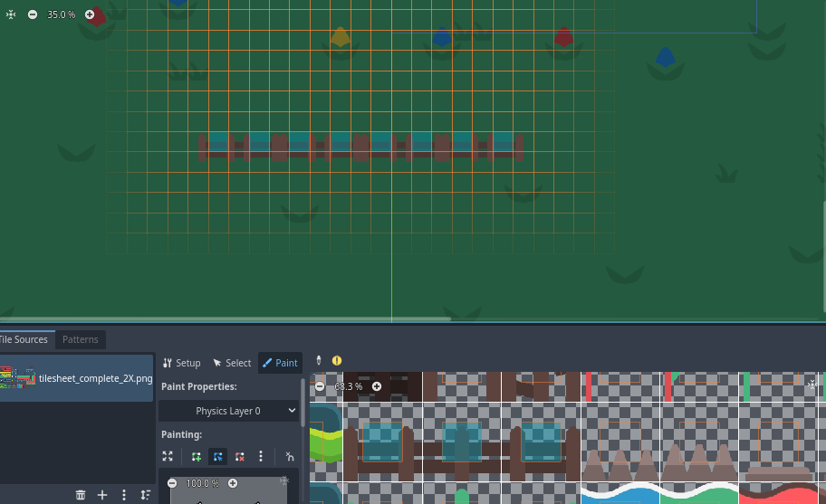826x504 pixels.
Task: Open the tile sources options menu
Action: (x=124, y=495)
